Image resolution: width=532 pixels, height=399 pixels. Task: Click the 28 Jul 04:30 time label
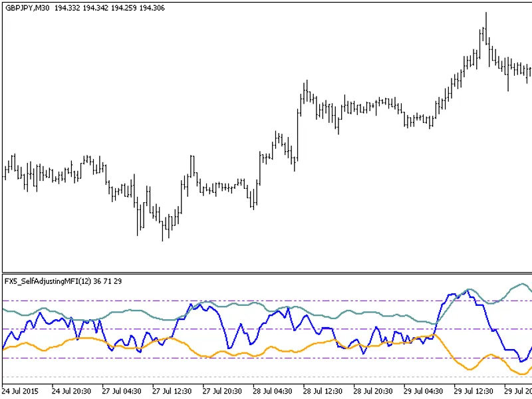272,391
